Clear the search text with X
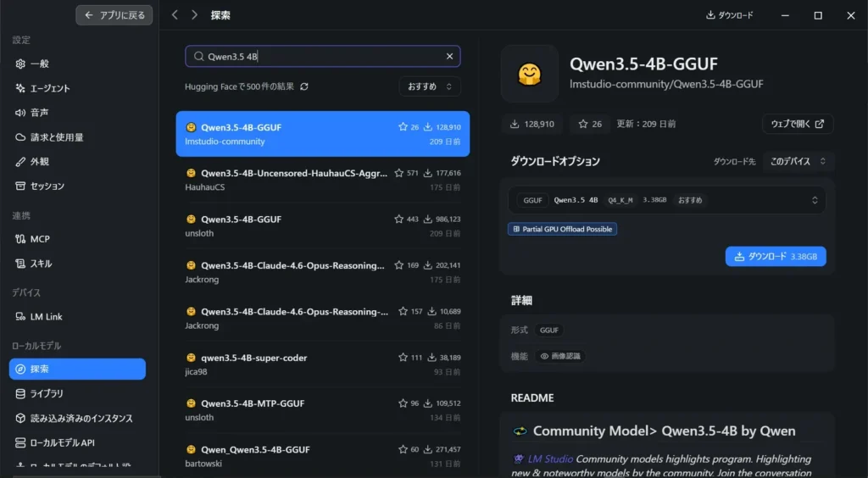Image resolution: width=868 pixels, height=478 pixels. (449, 57)
